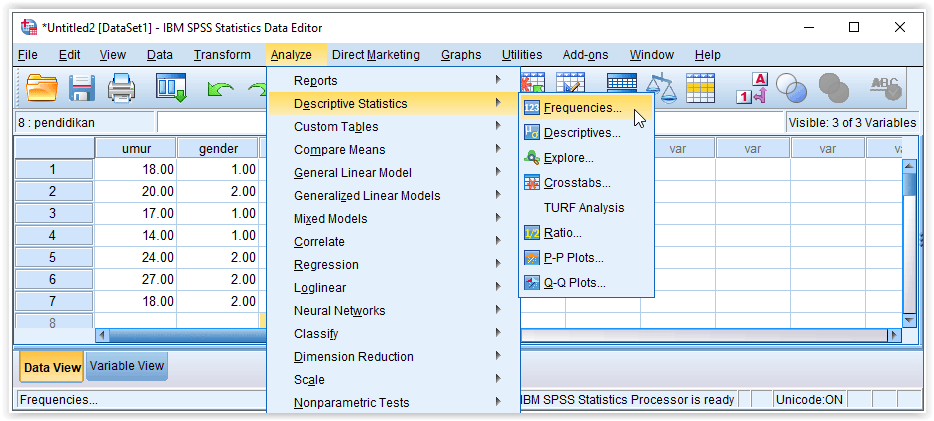Screen dimensions: 934x421
Task: Click the Split File toolbar icon
Action: 622,83
